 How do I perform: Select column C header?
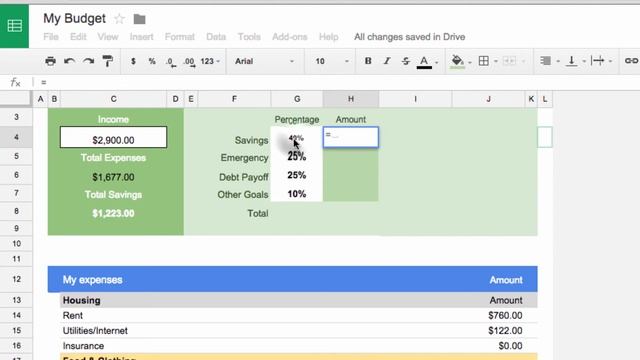coord(113,99)
